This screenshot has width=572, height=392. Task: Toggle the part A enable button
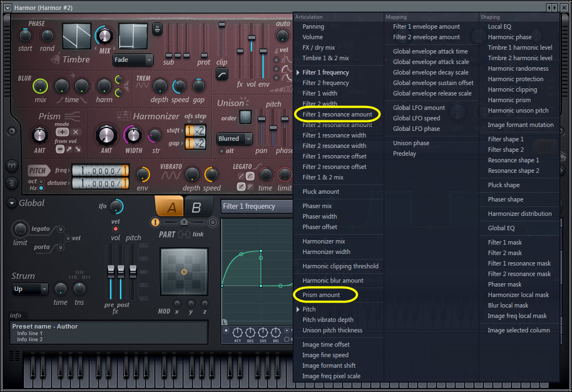coord(155,222)
